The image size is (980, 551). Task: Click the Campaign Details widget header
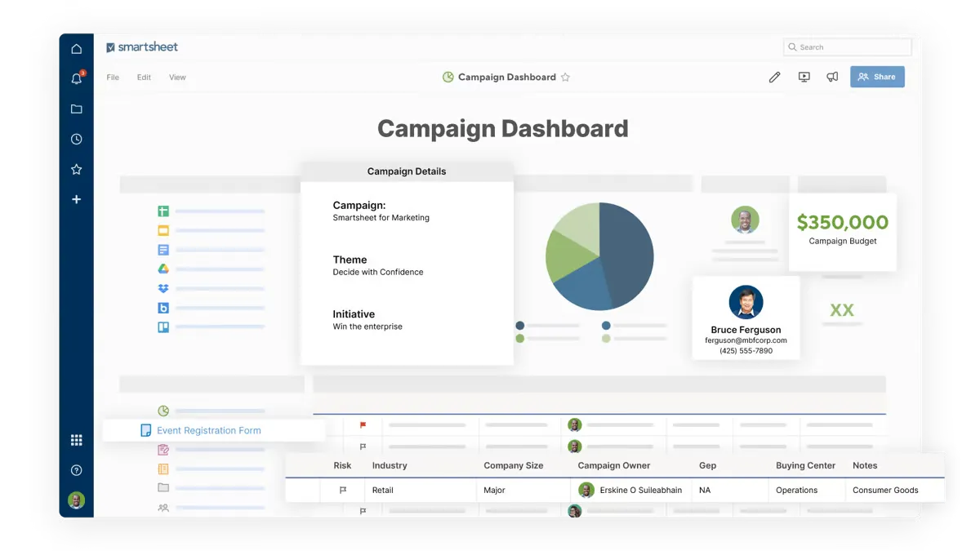(407, 171)
